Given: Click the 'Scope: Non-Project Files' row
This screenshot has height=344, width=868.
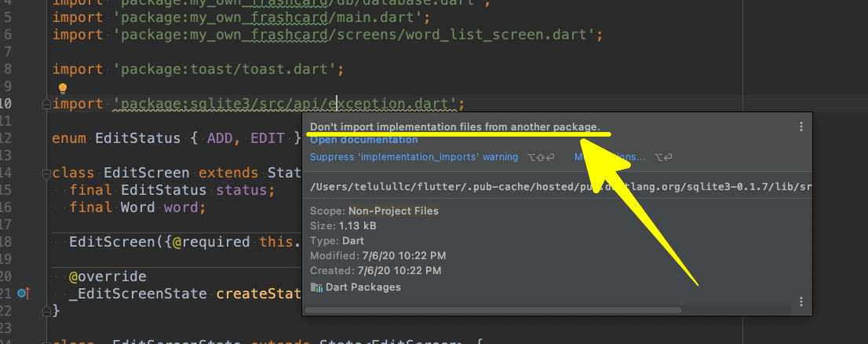Looking at the screenshot, I should pos(374,211).
